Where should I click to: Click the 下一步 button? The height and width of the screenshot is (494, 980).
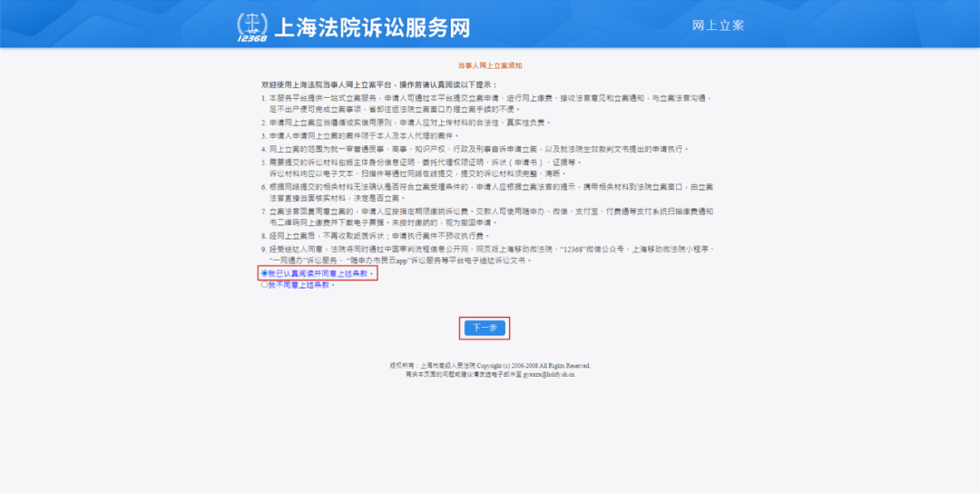485,328
